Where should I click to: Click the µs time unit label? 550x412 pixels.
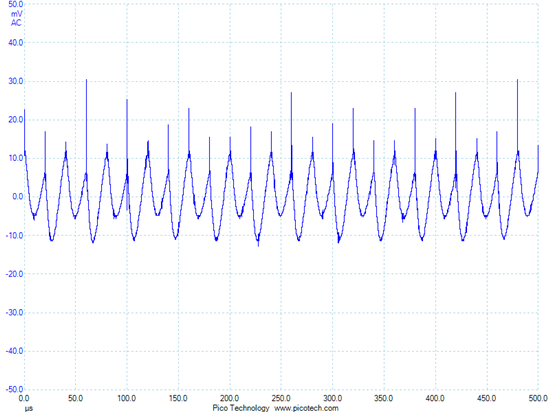[29, 408]
